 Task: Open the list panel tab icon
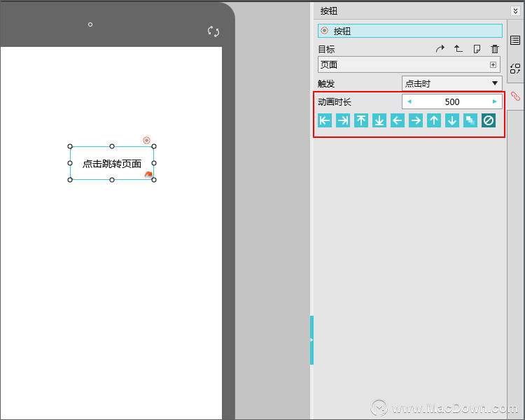tap(515, 40)
